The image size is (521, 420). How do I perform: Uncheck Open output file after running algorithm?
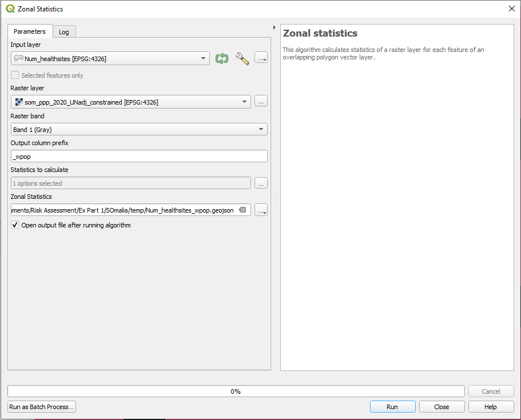15,225
